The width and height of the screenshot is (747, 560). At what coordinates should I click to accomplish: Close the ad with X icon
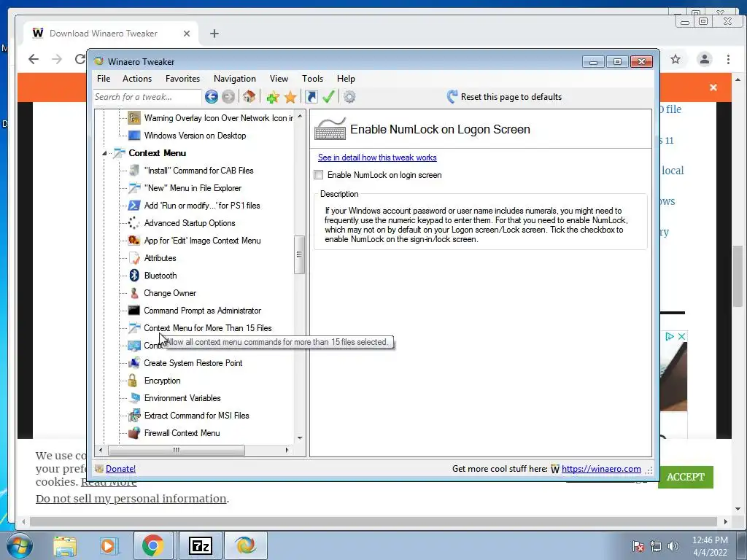click(682, 336)
